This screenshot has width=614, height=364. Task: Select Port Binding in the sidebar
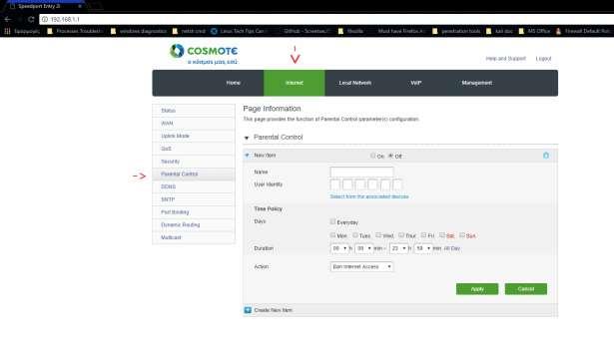pyautogui.click(x=194, y=212)
